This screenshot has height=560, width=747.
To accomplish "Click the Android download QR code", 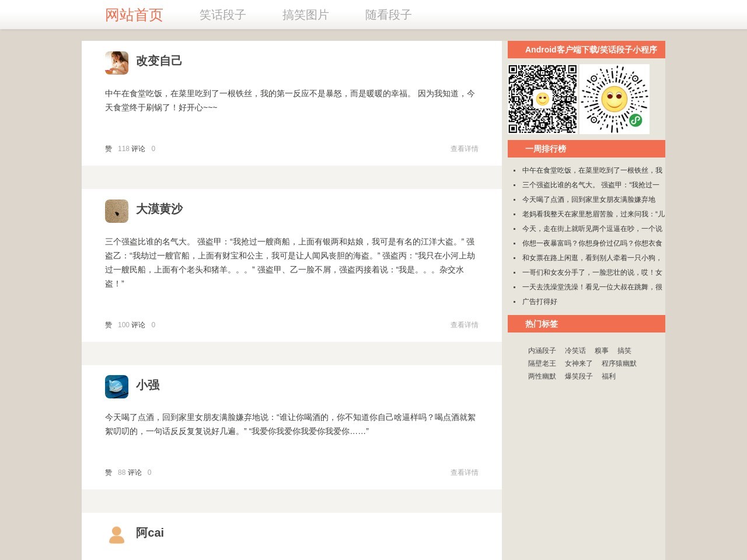I will point(542,99).
